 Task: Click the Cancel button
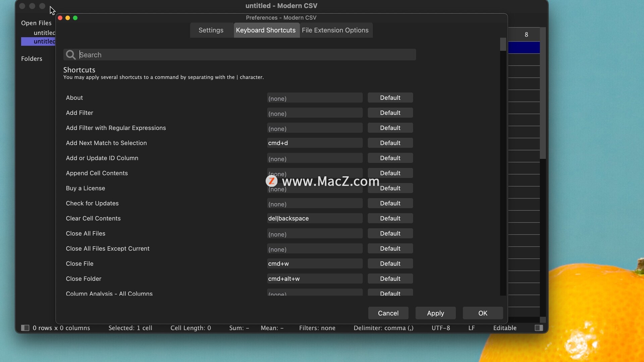click(x=388, y=313)
